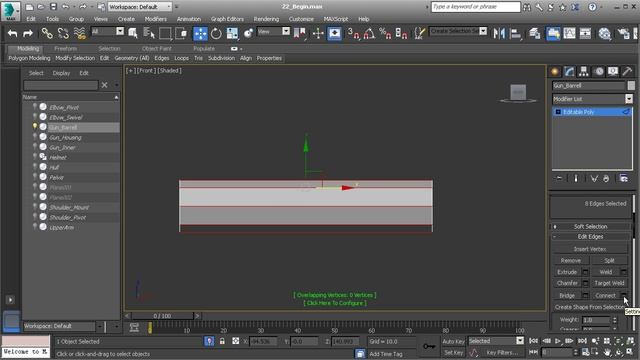The height and width of the screenshot is (360, 640).
Task: Select the Move tool in main toolbar
Action: tap(200, 33)
